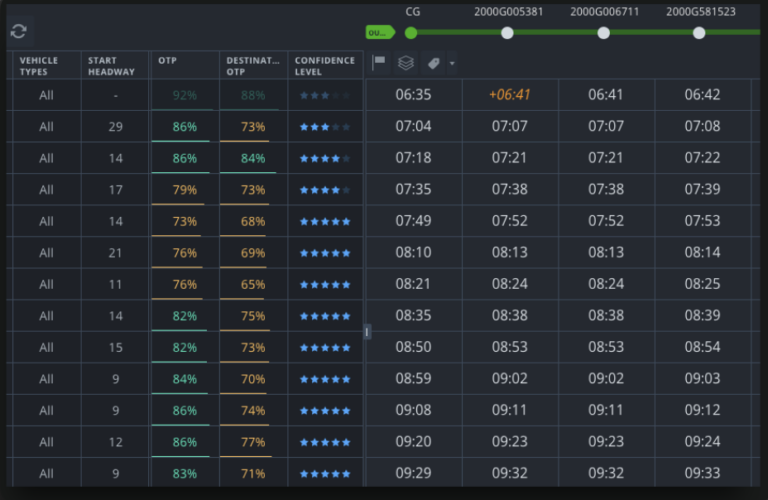768x500 pixels.
Task: Sort by Vehicle Types column header
Action: tap(47, 65)
